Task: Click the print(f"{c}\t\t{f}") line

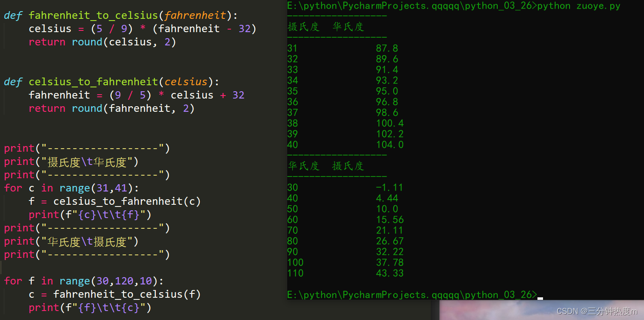Action: 90,215
